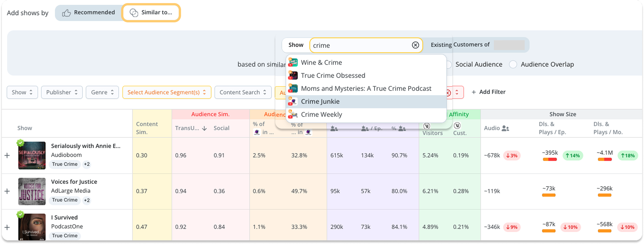The height and width of the screenshot is (244, 644).
Task: Open Serialously podcast cover art
Action: [x=32, y=155]
